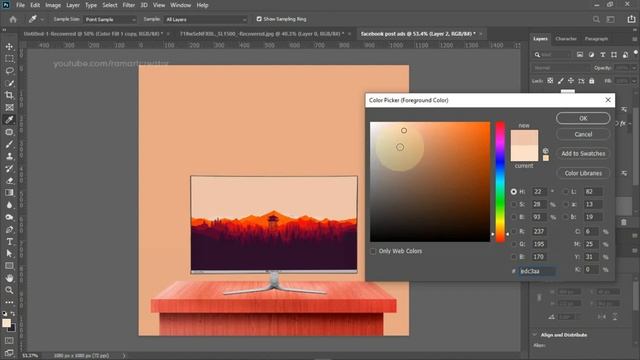Select the H hue radio button
The height and width of the screenshot is (360, 640).
513,191
